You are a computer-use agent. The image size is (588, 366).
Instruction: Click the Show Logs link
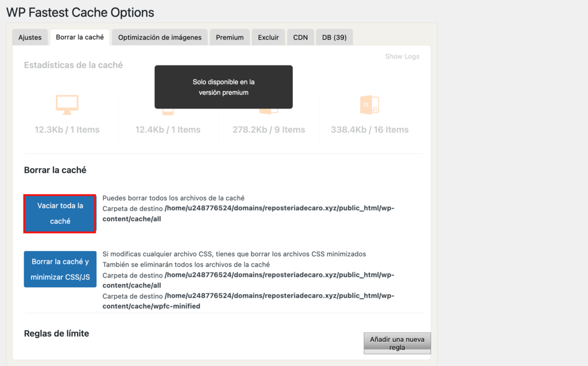pos(402,56)
